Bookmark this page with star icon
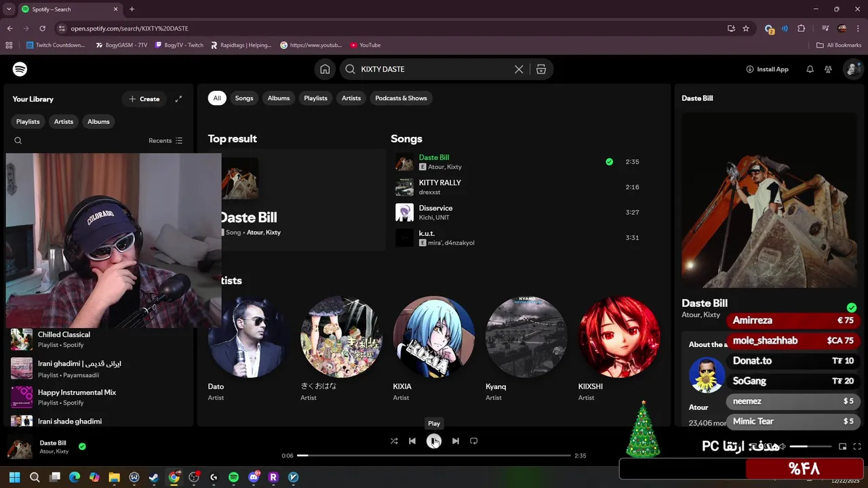The height and width of the screenshot is (488, 868). coord(746,28)
